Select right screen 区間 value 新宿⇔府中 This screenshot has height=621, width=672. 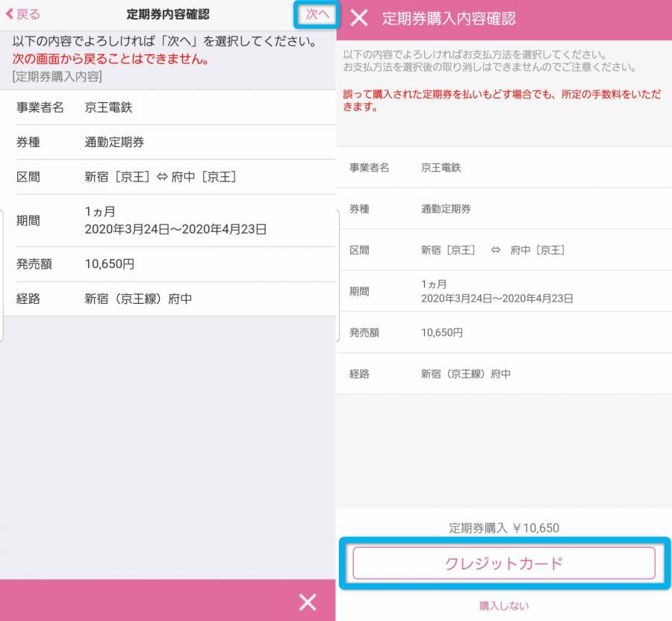point(493,250)
